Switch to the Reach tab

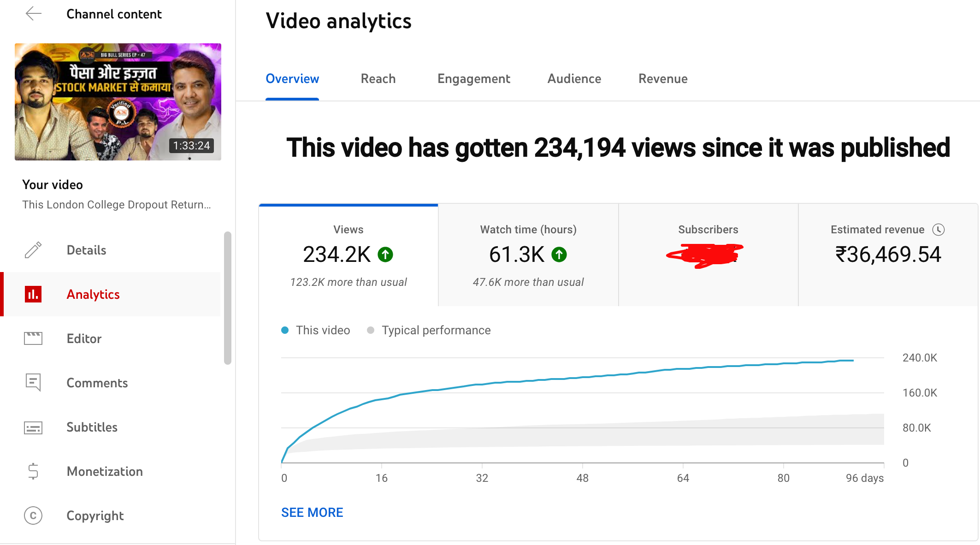tap(378, 79)
